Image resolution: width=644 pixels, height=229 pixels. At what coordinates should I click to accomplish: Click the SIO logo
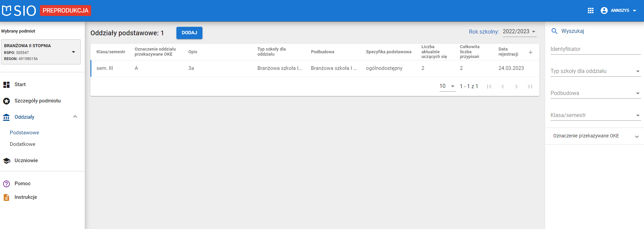point(19,11)
